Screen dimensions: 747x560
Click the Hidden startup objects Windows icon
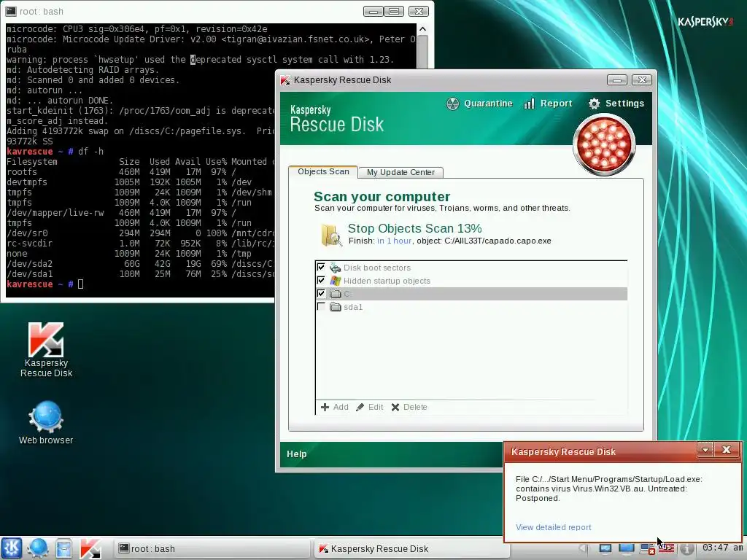pos(336,281)
